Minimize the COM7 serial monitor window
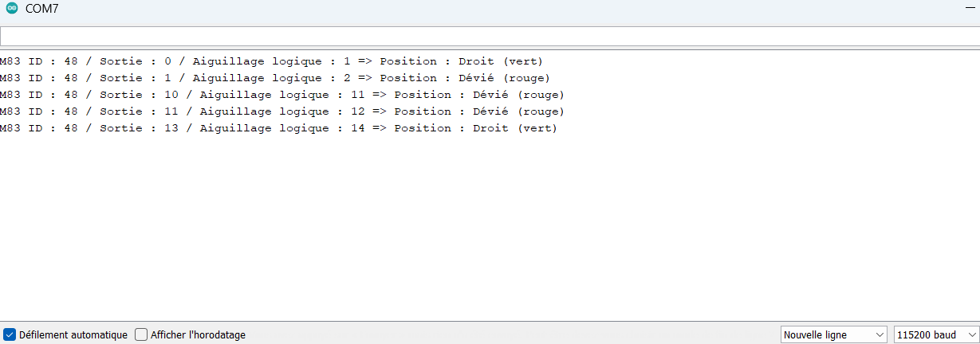This screenshot has height=344, width=980. click(x=970, y=6)
